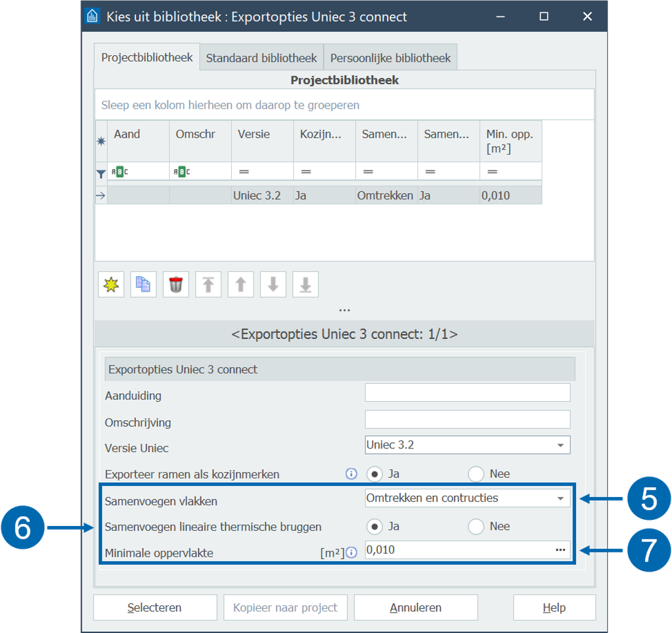Switch to Standaard bibliotheek tab
This screenshot has width=672, height=633.
pyautogui.click(x=261, y=58)
